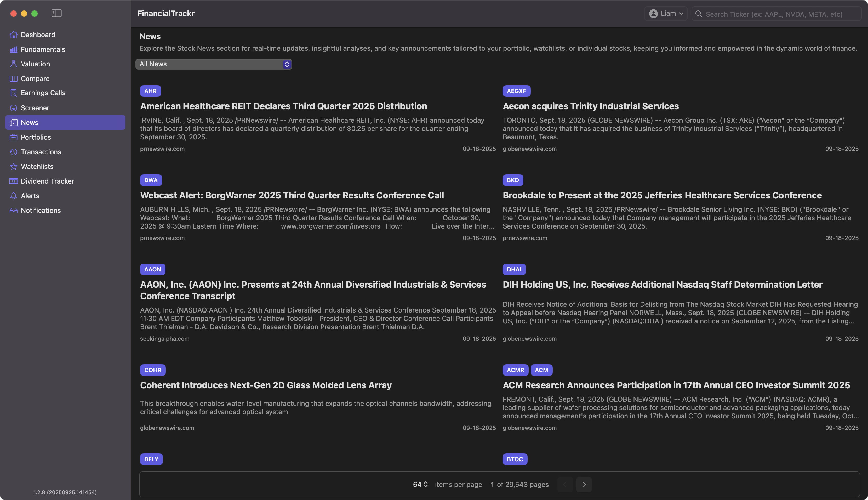This screenshot has width=868, height=500.
Task: Open Earnings Calls in the sidebar
Action: (x=43, y=93)
